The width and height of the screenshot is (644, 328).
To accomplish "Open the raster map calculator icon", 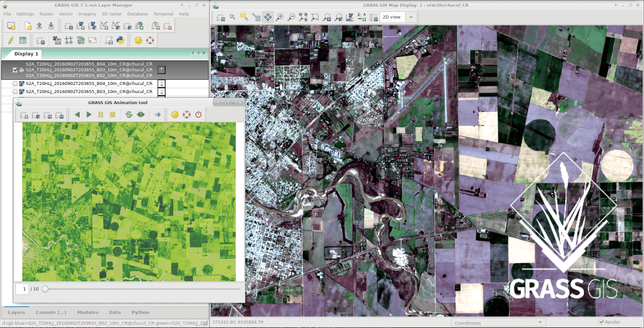I will coord(57,40).
